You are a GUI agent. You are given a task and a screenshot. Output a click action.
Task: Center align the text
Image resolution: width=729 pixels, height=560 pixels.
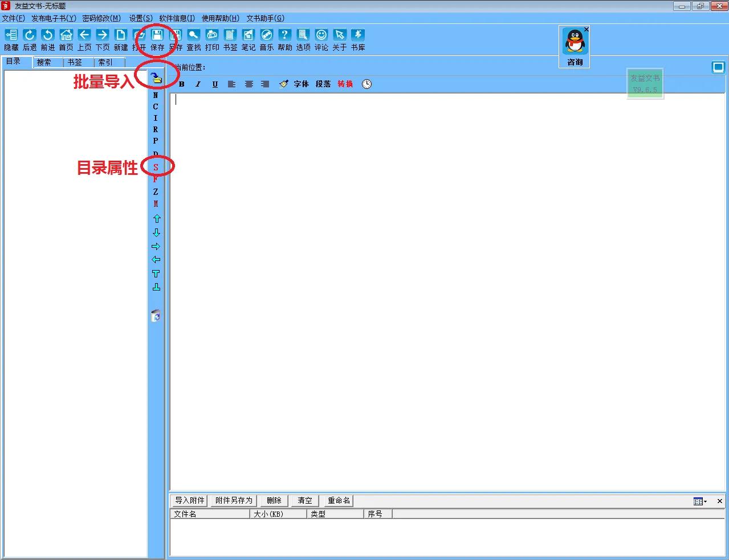click(249, 84)
